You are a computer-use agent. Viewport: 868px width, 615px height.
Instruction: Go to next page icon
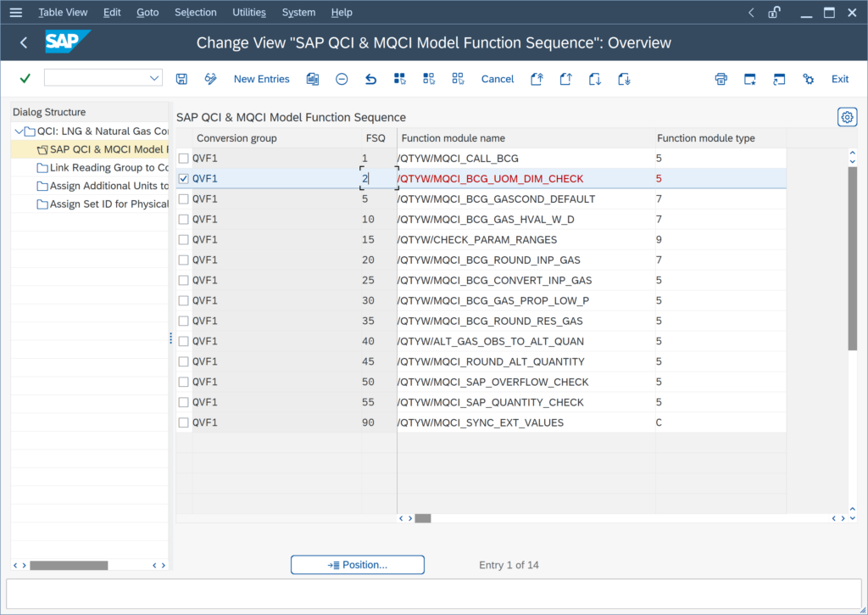pos(595,79)
